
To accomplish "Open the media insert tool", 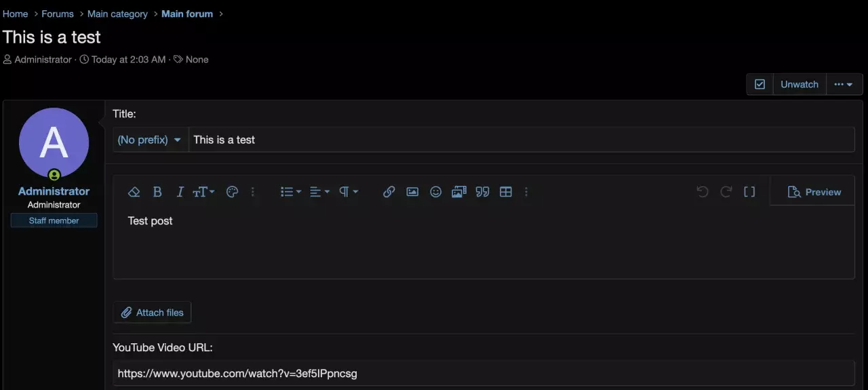I will [459, 192].
